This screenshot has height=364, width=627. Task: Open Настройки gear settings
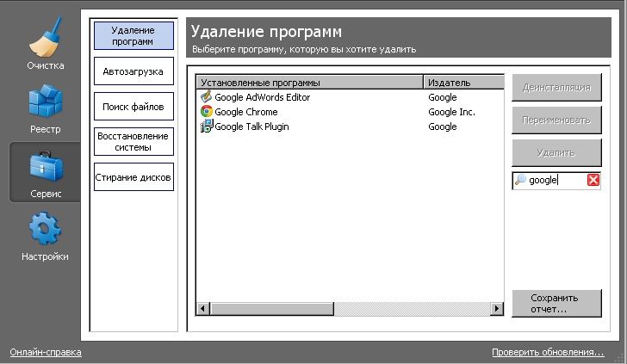pyautogui.click(x=44, y=237)
